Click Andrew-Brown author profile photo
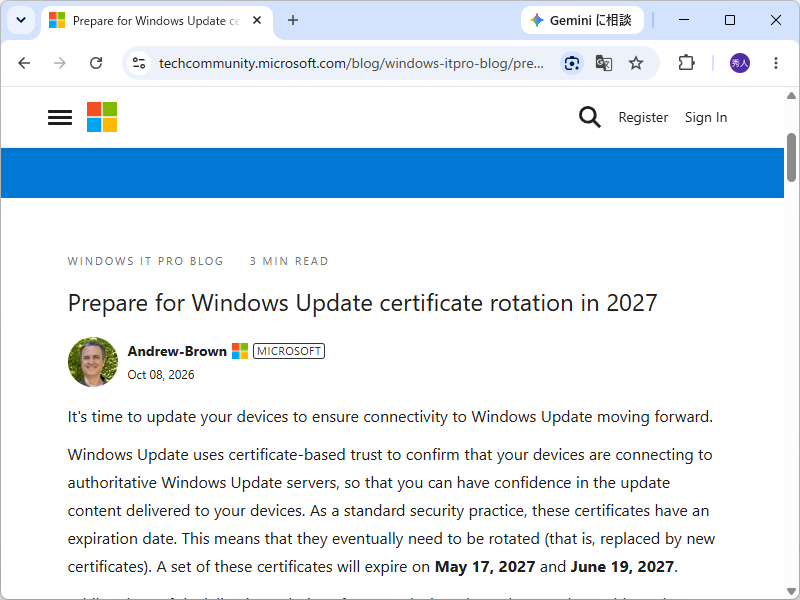This screenshot has width=800, height=600. coord(93,362)
